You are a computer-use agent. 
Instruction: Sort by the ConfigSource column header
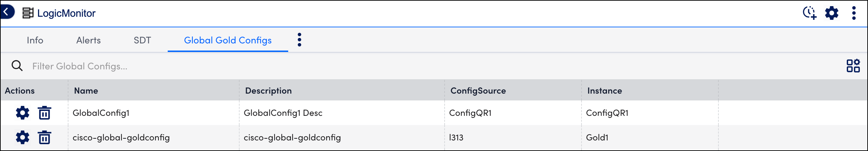tap(478, 91)
